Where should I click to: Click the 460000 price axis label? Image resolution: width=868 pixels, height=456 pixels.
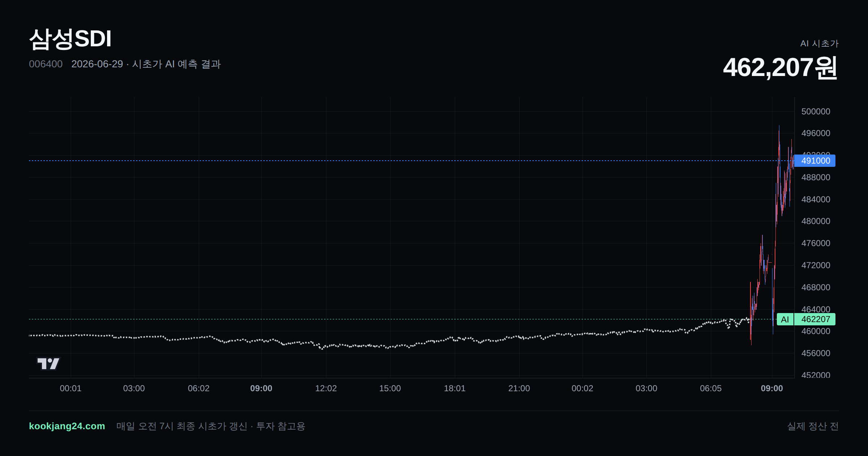point(816,331)
